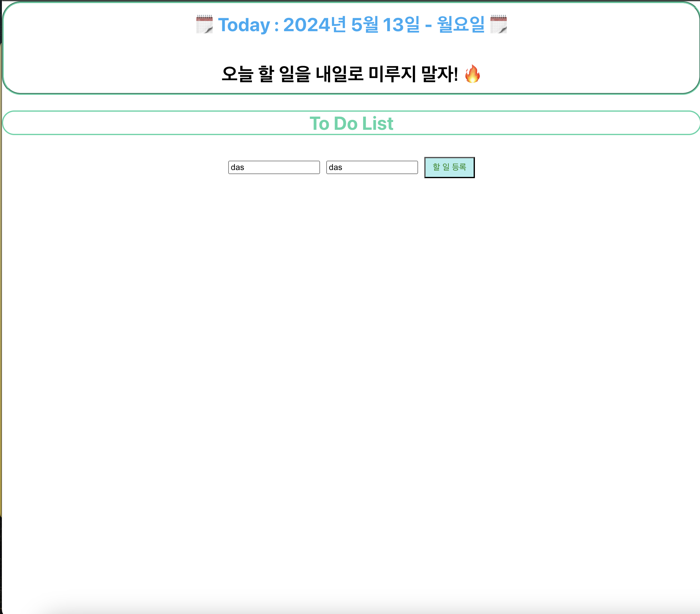
Task: Click the word 'List' in green heading
Action: click(x=378, y=123)
